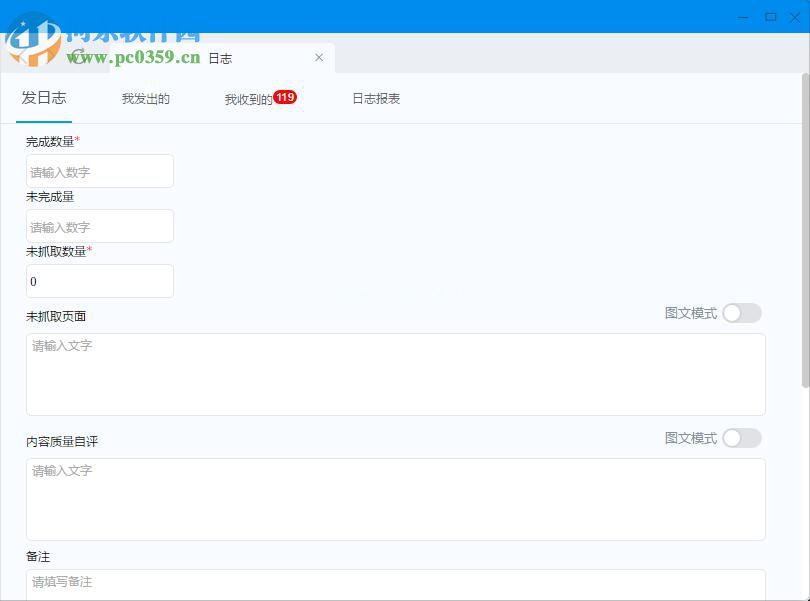
Task: Maximize the application window
Action: [770, 17]
